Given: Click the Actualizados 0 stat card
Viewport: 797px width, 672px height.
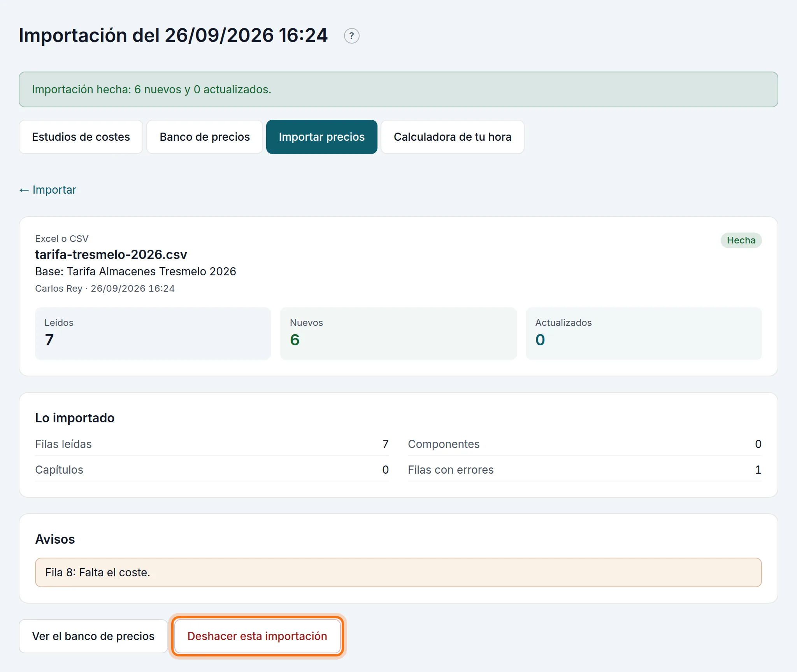Looking at the screenshot, I should click(644, 334).
